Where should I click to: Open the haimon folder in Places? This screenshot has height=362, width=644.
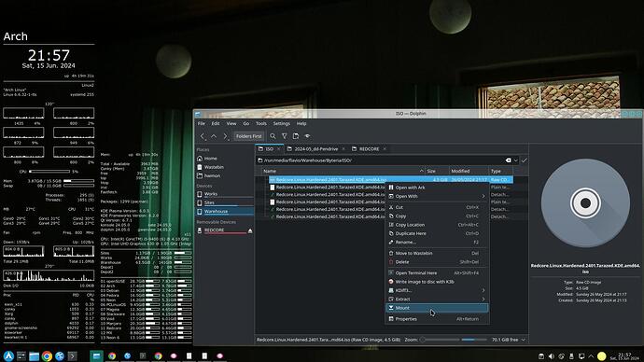click(225, 175)
